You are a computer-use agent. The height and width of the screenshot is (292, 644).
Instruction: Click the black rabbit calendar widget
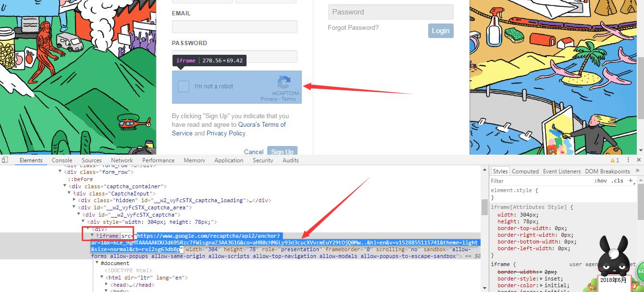click(x=614, y=262)
